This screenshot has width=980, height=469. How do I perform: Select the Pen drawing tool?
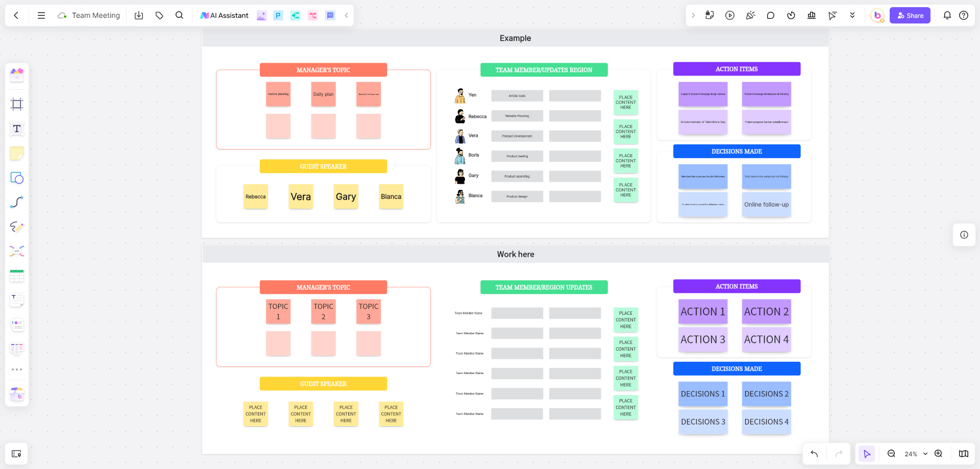coord(17,227)
